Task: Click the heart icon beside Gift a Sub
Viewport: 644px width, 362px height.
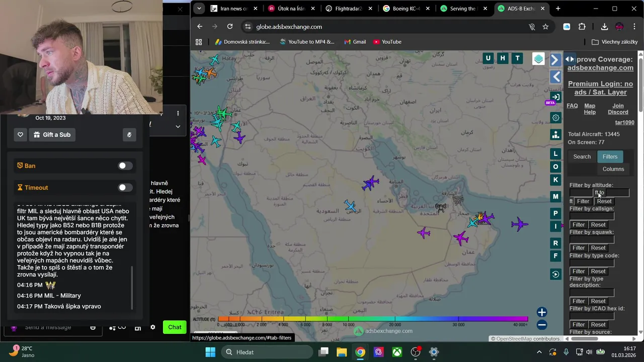Action: (20, 135)
